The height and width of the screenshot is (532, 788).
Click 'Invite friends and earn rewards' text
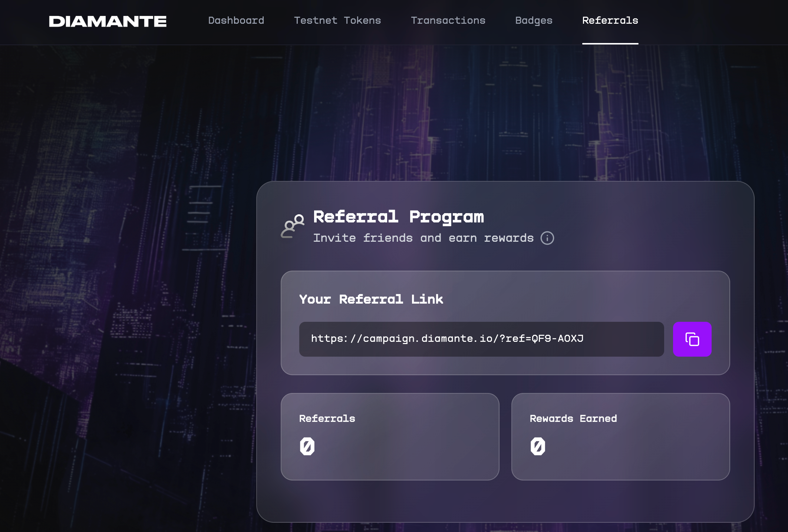click(423, 238)
